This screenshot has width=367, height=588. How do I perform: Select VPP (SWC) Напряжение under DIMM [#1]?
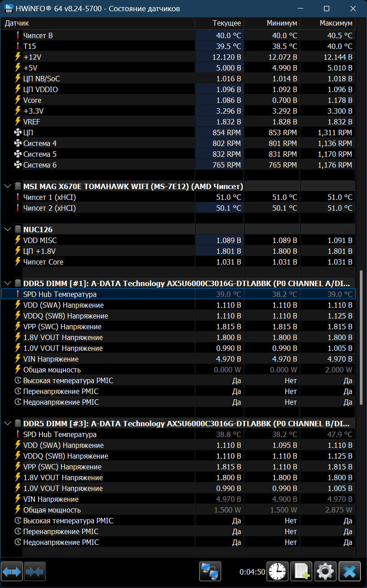(x=179, y=327)
